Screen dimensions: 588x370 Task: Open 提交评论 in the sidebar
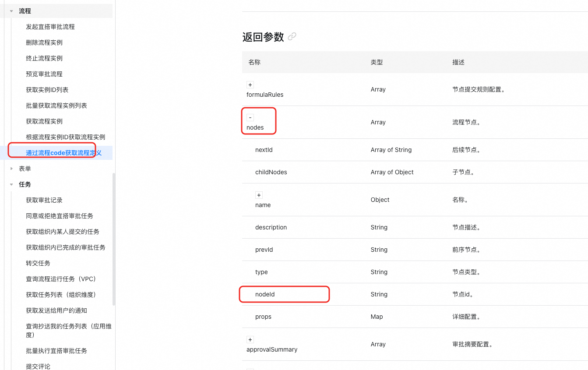[x=38, y=366]
